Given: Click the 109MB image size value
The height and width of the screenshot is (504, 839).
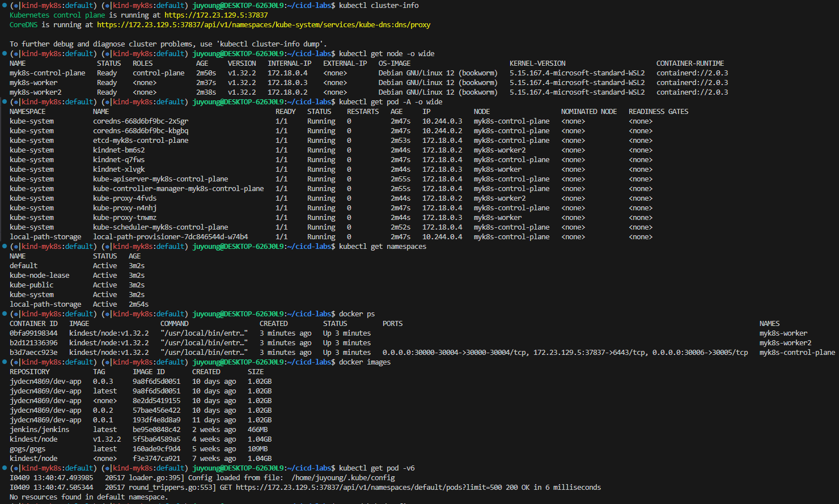Looking at the screenshot, I should pos(258,449).
